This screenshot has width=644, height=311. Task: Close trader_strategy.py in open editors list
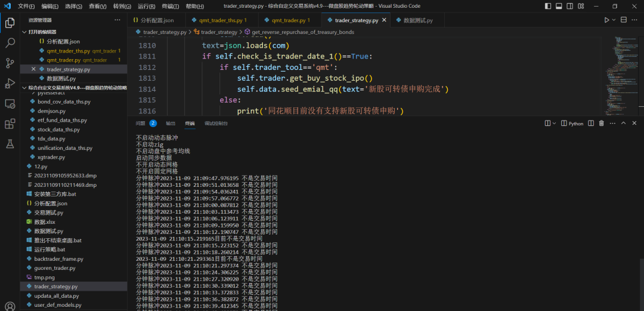(33, 69)
